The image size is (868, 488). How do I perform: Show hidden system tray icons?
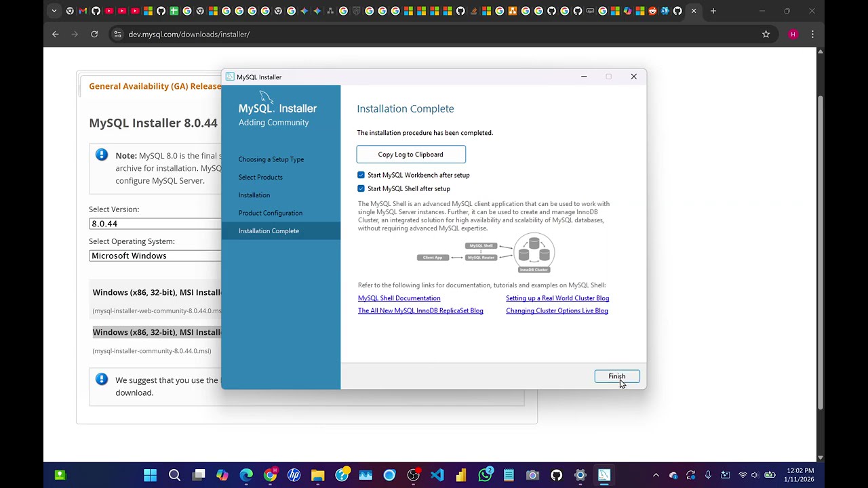pyautogui.click(x=656, y=475)
